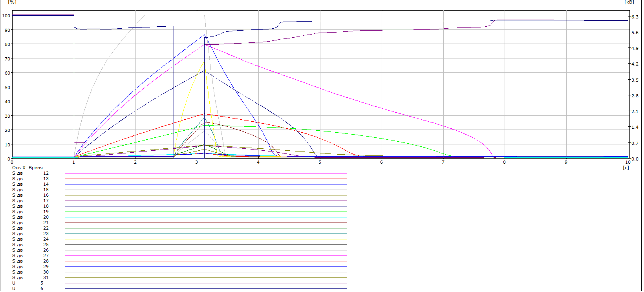Click the [%] left axis unit label
This screenshot has width=644, height=292.
click(12, 2)
